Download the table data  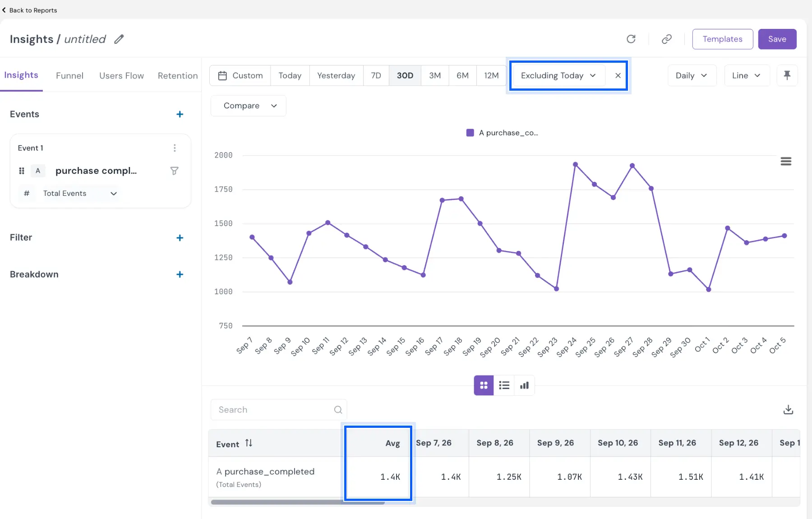788,410
